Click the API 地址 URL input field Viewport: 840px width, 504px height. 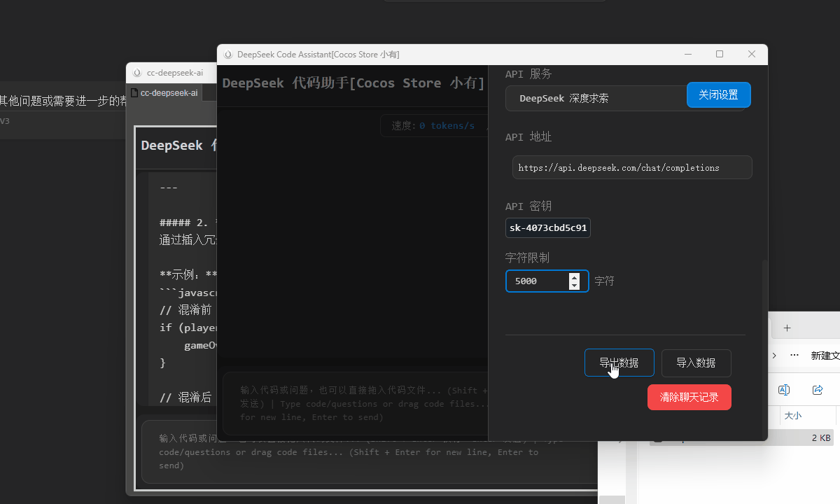coord(632,167)
